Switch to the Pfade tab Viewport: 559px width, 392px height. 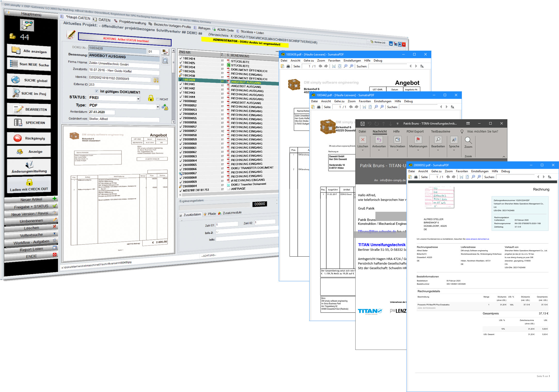(x=210, y=214)
